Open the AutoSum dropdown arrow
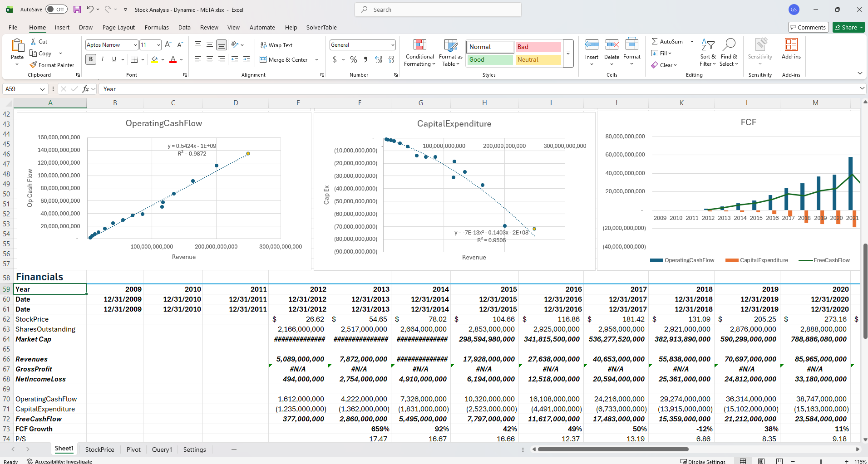The width and height of the screenshot is (868, 464). 692,41
